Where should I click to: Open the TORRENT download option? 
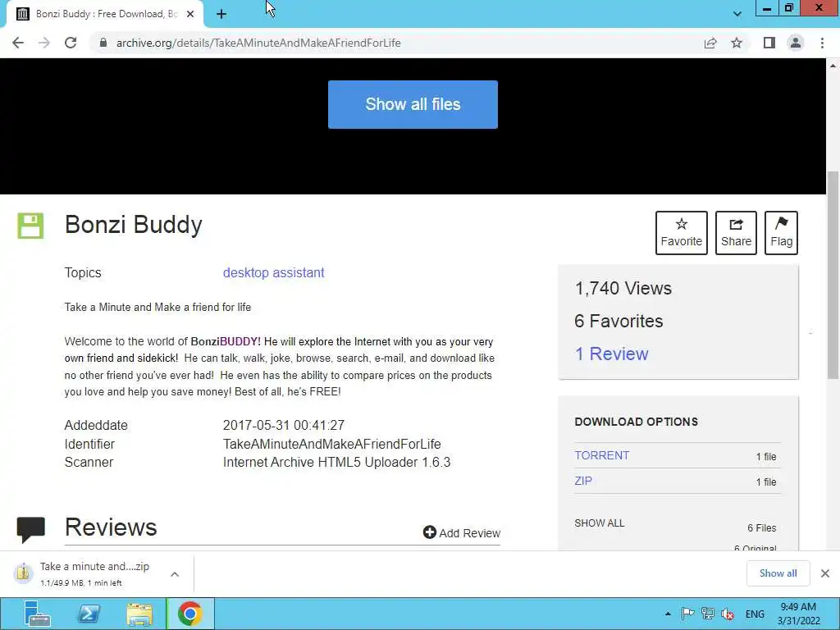pos(601,455)
